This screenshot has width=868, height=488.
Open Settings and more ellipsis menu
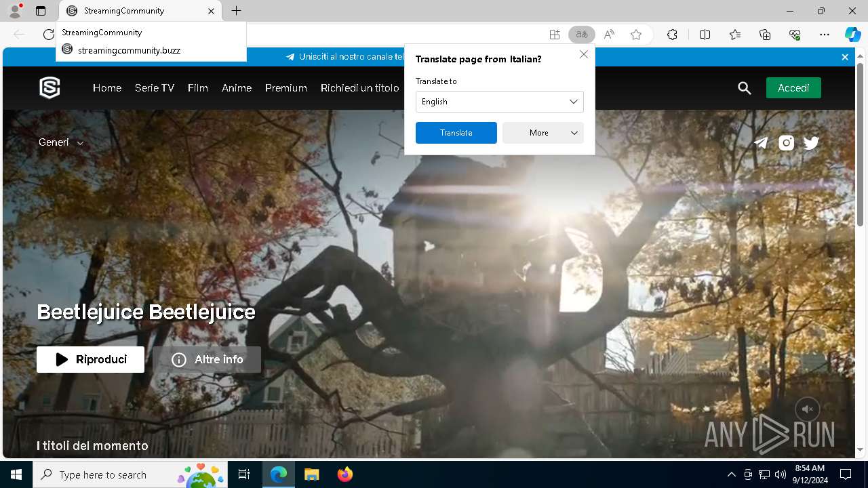pyautogui.click(x=825, y=35)
